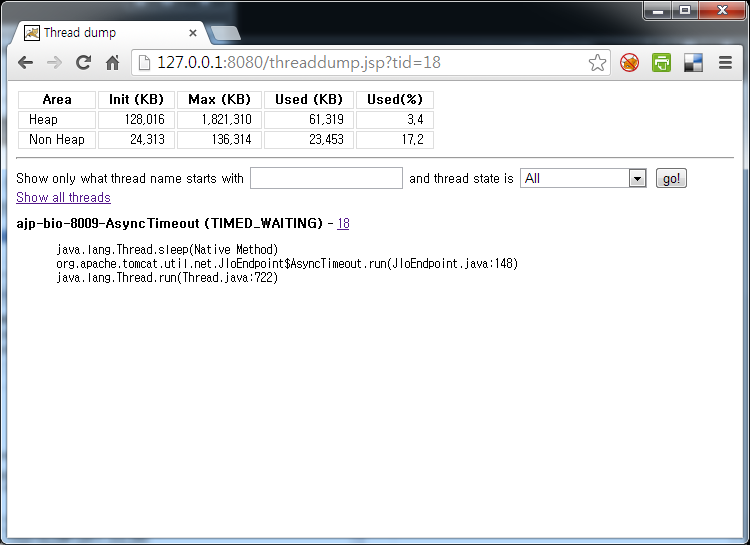Maximize the browser window

pos(685,10)
